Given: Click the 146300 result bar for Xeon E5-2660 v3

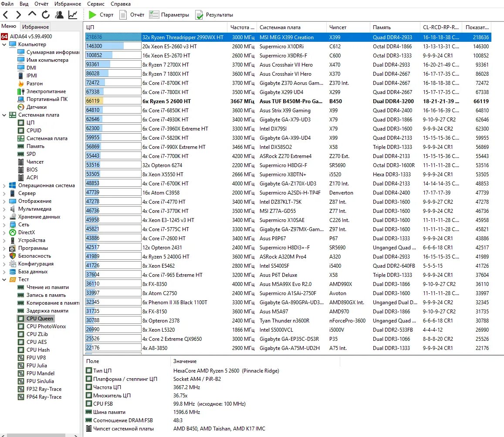Looking at the screenshot, I should tap(113, 46).
